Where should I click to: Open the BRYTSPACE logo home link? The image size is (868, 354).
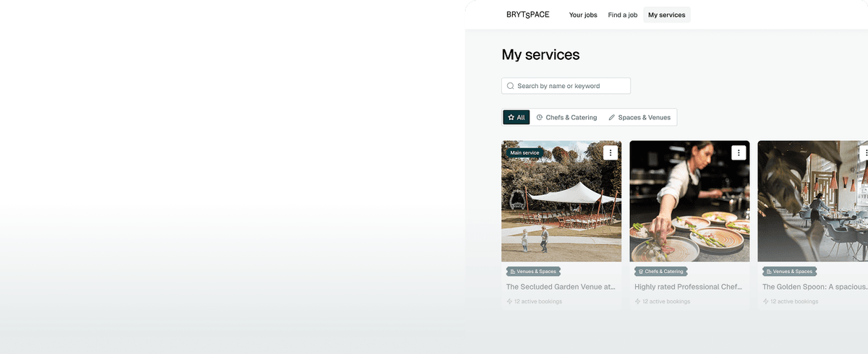(527, 14)
